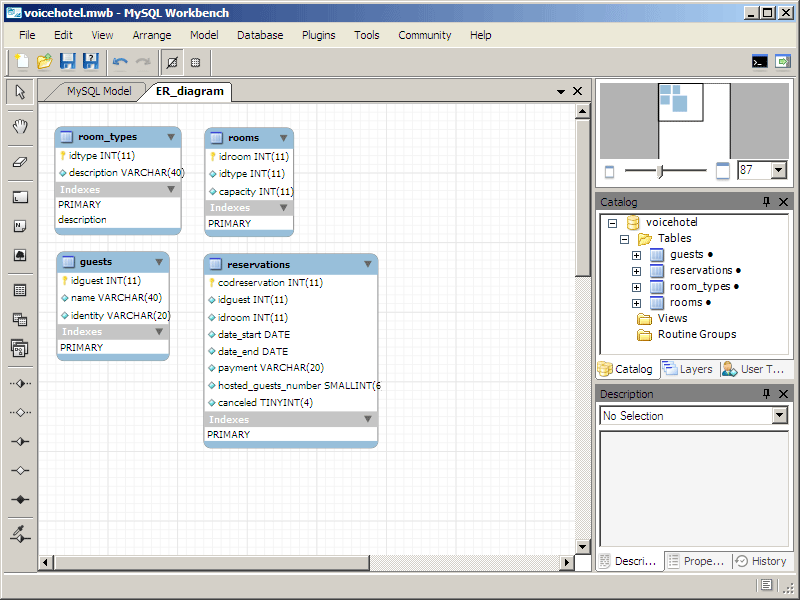The height and width of the screenshot is (600, 800).
Task: Expand the rooms table in Catalog
Action: click(x=636, y=303)
